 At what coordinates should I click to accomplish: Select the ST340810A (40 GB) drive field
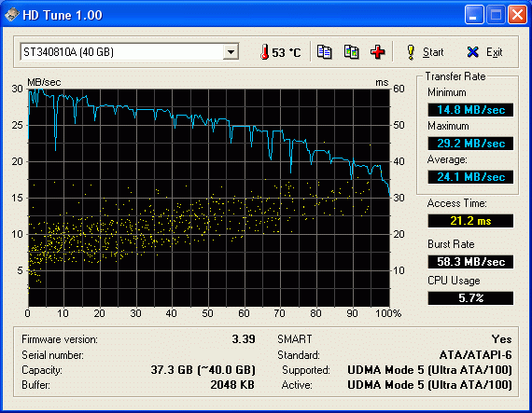(x=130, y=52)
